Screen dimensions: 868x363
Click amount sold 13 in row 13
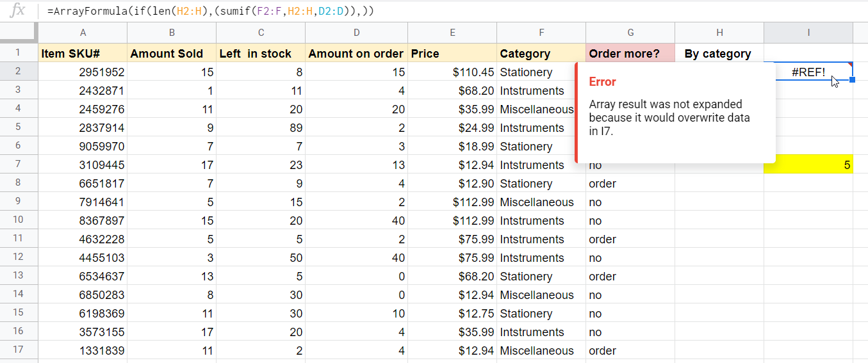coord(172,276)
